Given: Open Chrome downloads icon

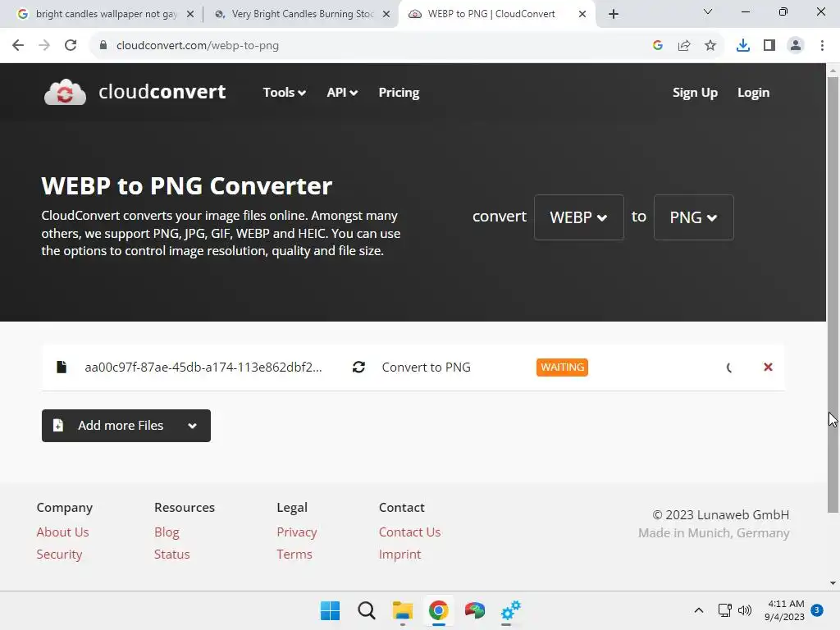Looking at the screenshot, I should click(743, 46).
